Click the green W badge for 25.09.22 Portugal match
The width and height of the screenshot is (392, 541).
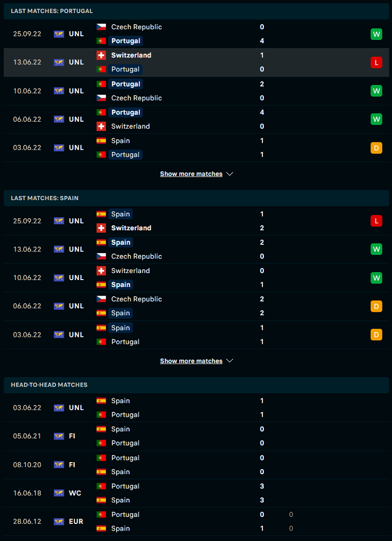(376, 34)
